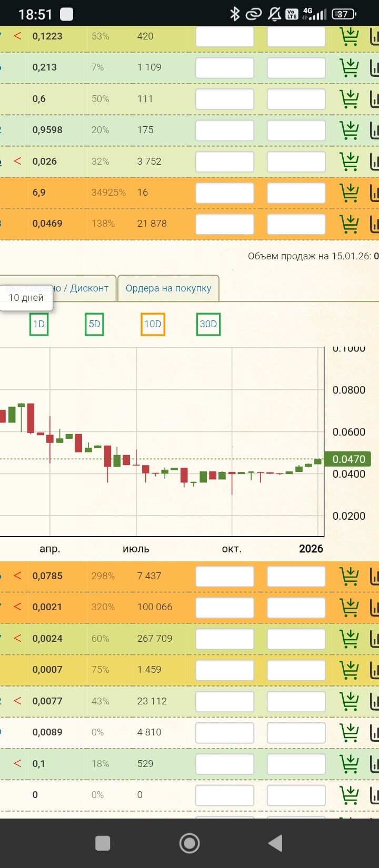The width and height of the screenshot is (379, 868).
Task: Show the chart for the 0,0024 row
Action: tap(374, 639)
